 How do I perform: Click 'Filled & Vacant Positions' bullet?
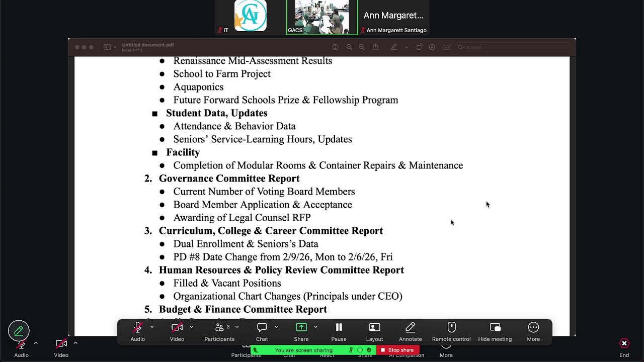pos(227,283)
